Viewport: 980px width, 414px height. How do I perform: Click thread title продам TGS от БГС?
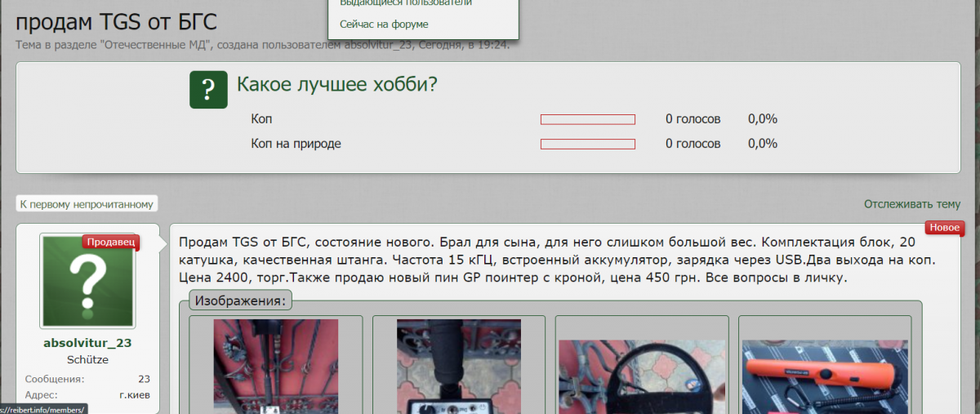point(116,22)
